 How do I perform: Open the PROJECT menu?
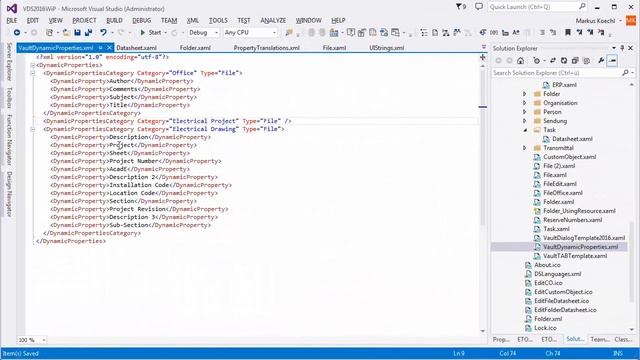[x=84, y=20]
